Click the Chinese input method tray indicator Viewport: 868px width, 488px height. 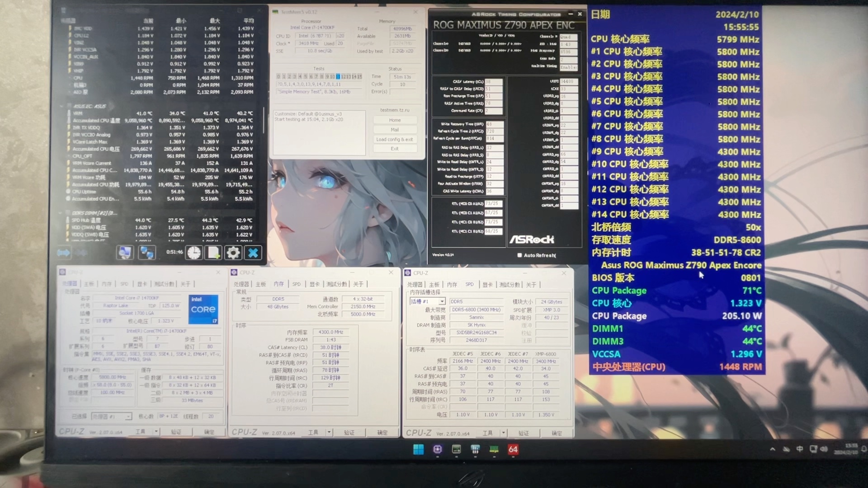point(800,449)
